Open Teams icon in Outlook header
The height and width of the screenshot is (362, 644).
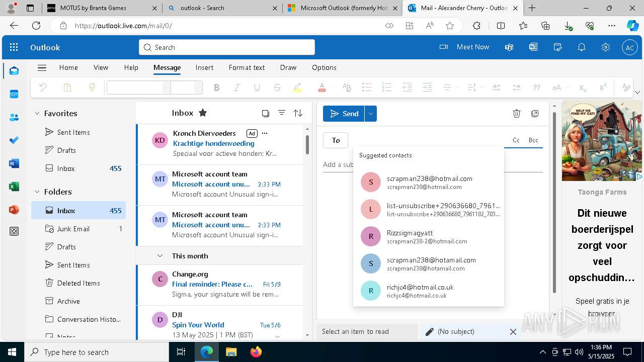pyautogui.click(x=509, y=47)
